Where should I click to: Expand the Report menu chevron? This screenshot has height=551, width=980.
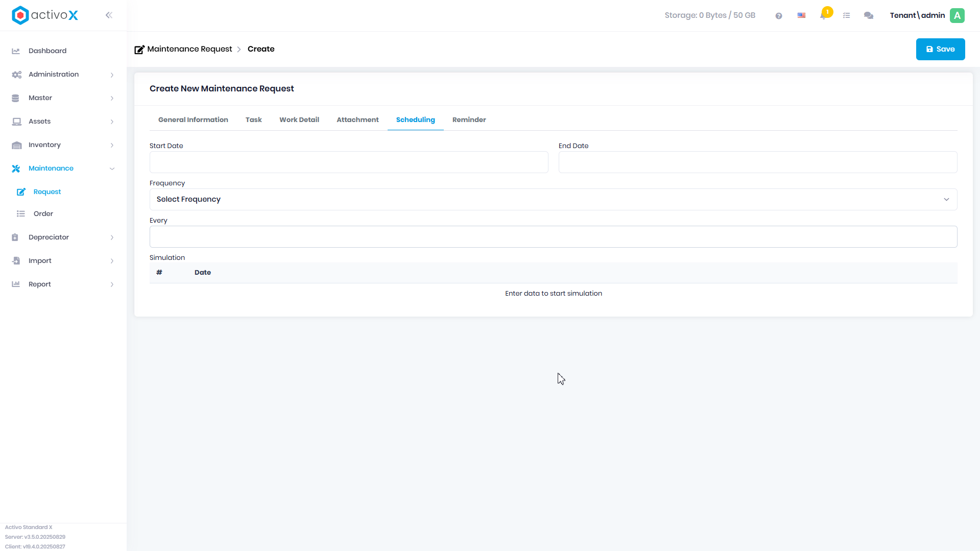pyautogui.click(x=112, y=284)
